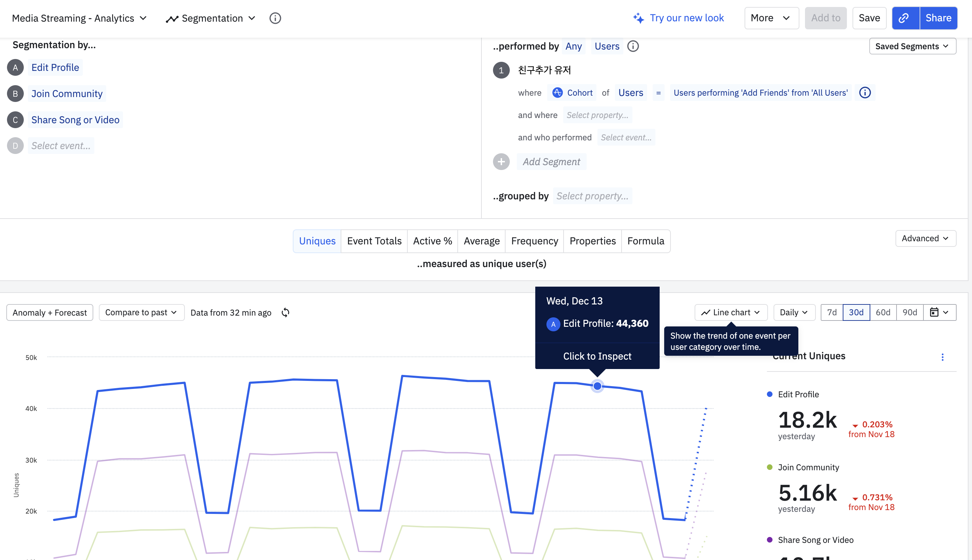Select the 7d time range
The width and height of the screenshot is (972, 560).
tap(832, 312)
